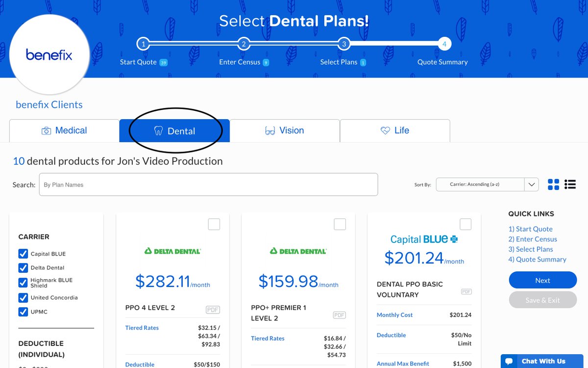
Task: Click the Next button
Action: coord(543,280)
